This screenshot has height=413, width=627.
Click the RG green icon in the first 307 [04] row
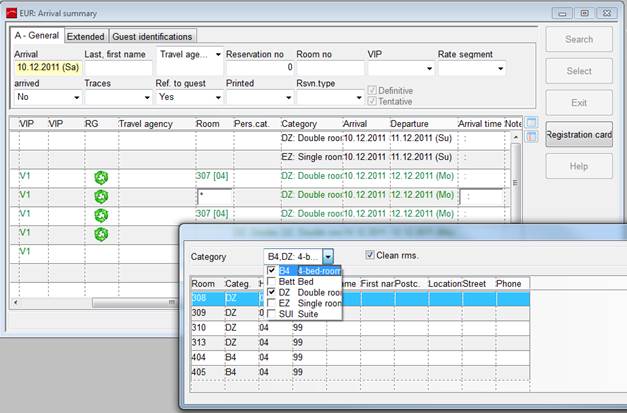[101, 178]
